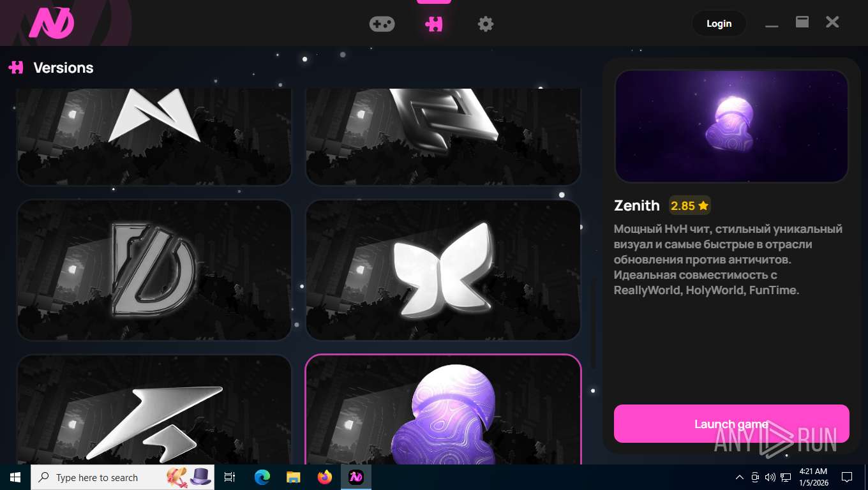Click the 2.85 star rating badge
Screen dimensions: 868x490
point(689,205)
